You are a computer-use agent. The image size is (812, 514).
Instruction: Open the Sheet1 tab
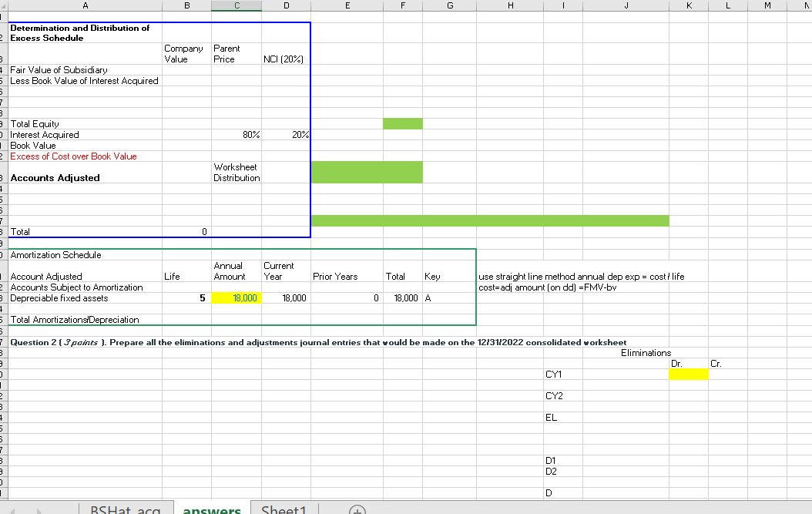(x=284, y=509)
